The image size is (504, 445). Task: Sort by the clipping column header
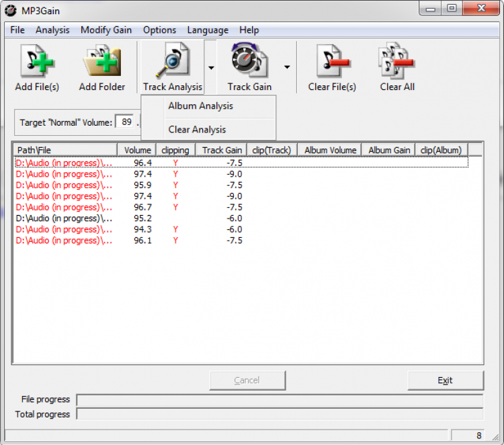[x=176, y=150]
